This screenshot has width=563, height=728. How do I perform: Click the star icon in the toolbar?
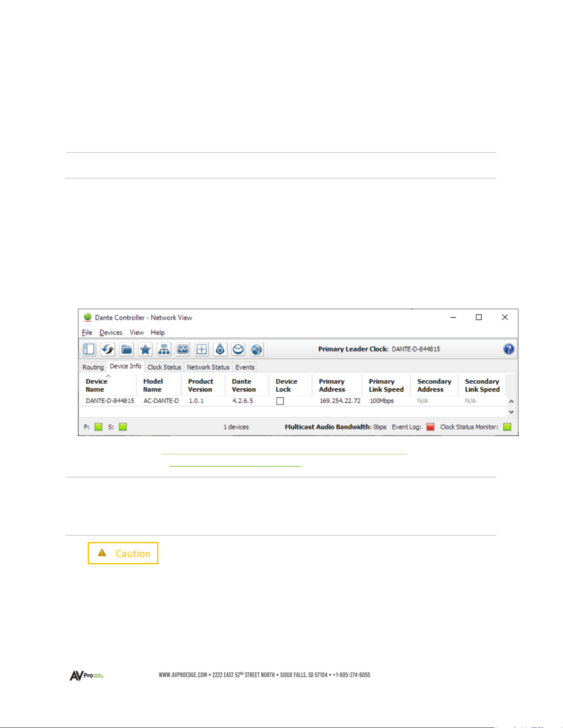pos(145,349)
